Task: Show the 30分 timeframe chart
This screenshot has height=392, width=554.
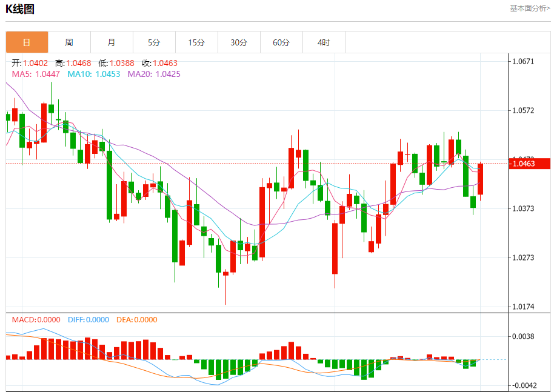Action: [239, 42]
